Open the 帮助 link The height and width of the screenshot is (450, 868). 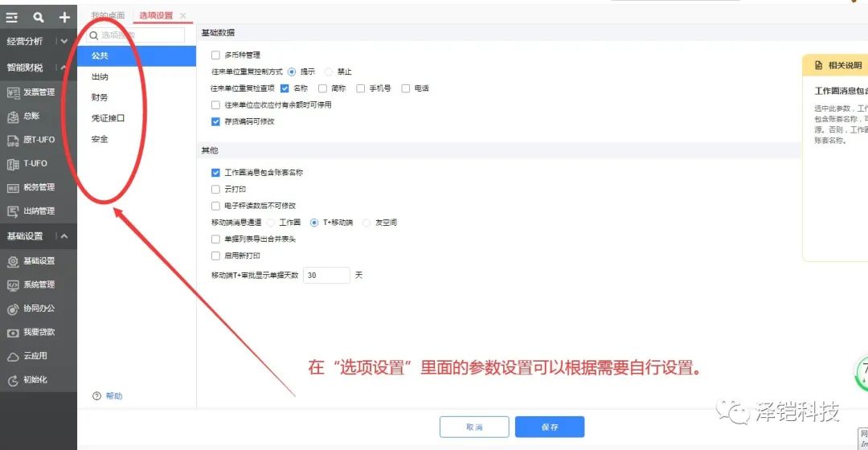point(114,395)
